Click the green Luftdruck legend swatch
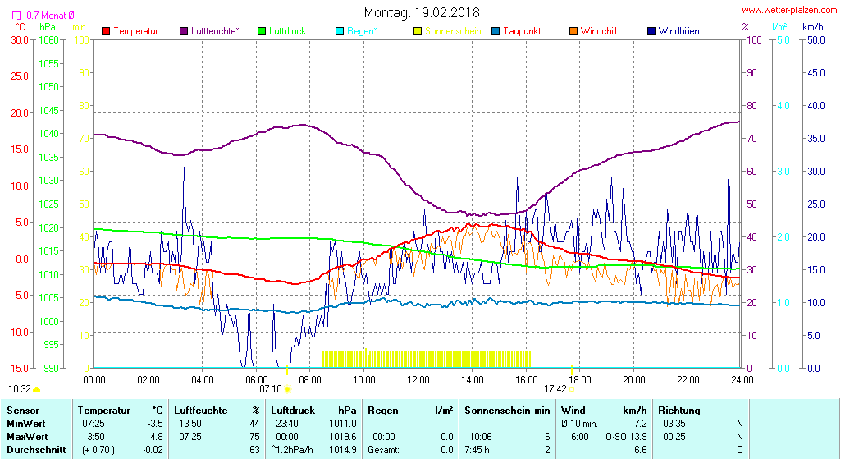868x459 pixels. (262, 31)
